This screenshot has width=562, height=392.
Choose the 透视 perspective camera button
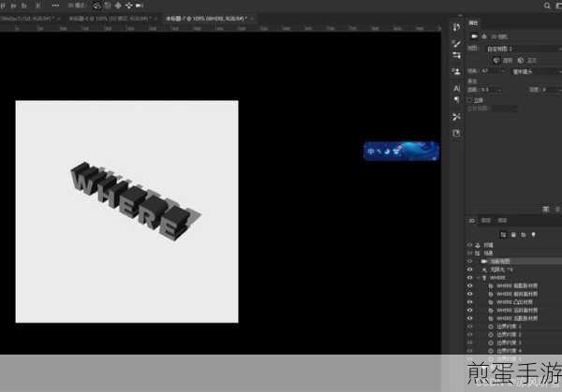coord(503,61)
